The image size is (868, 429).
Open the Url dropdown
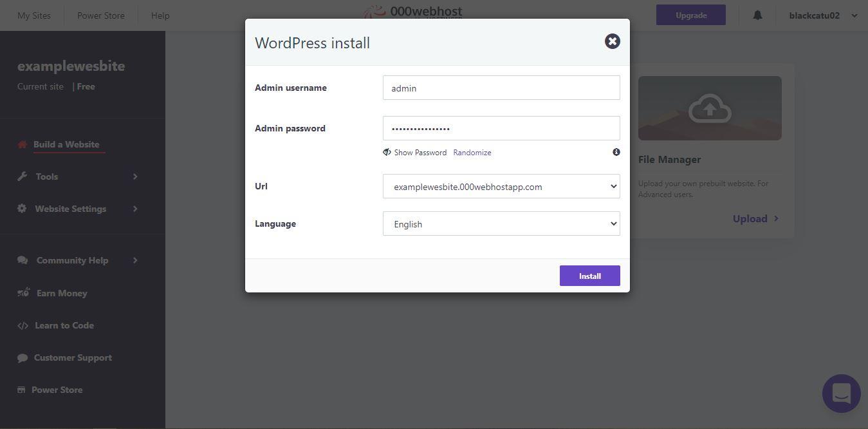pos(501,186)
